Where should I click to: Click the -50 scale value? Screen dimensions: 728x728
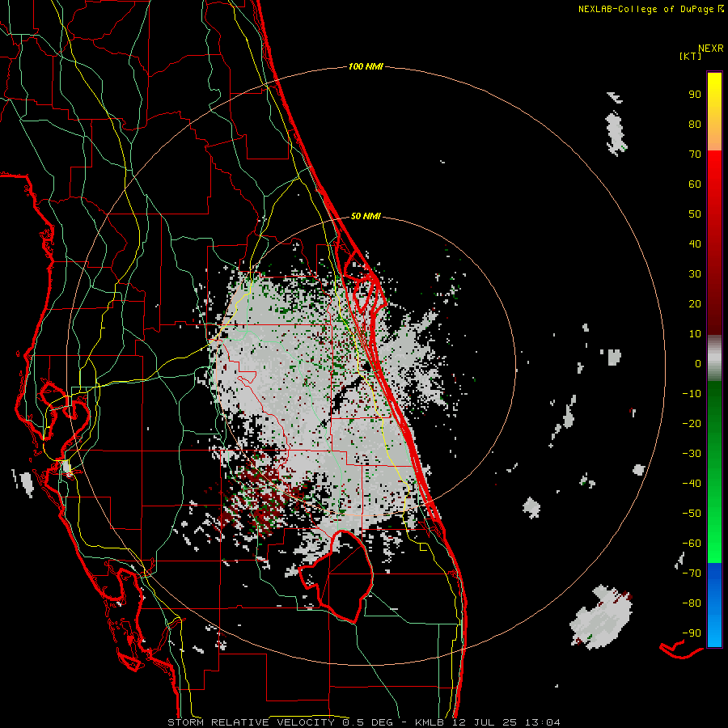click(x=692, y=514)
